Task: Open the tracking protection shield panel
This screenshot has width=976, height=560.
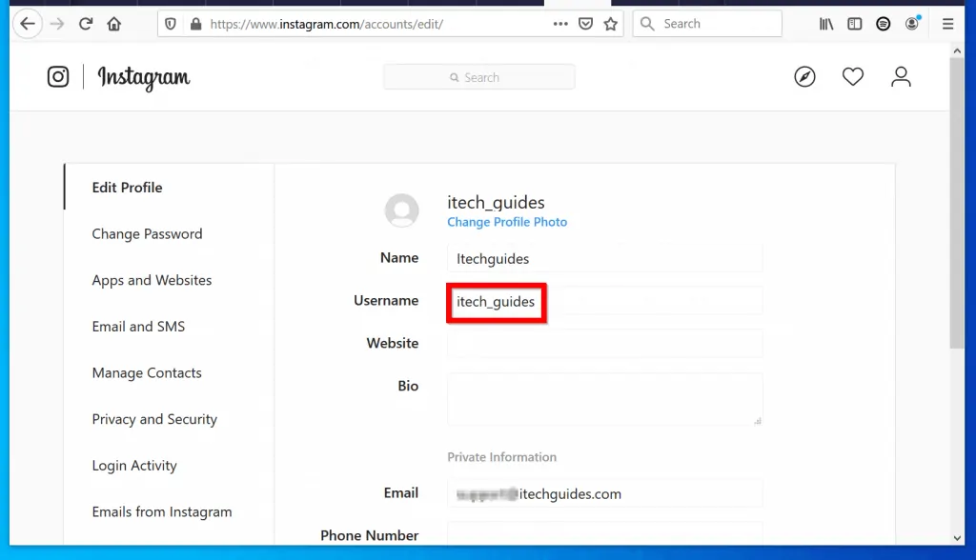Action: (170, 23)
